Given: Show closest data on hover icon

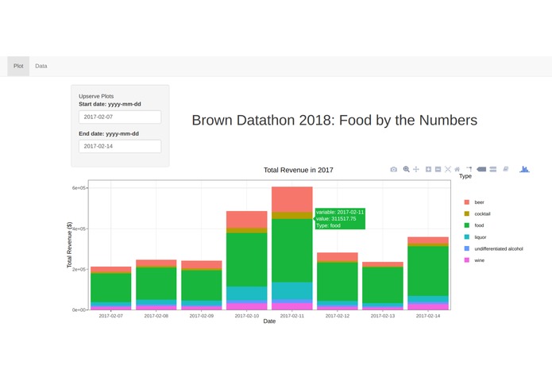Looking at the screenshot, I should pos(481,169).
